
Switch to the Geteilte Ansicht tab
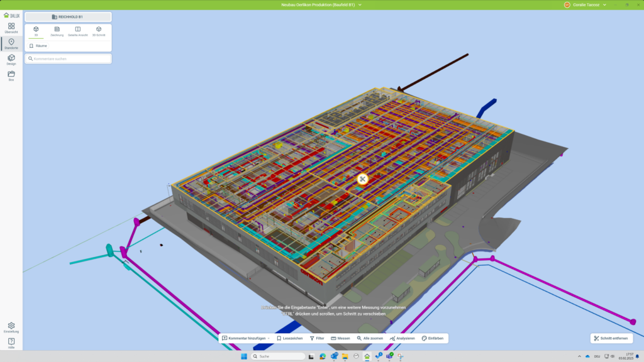[x=78, y=31]
